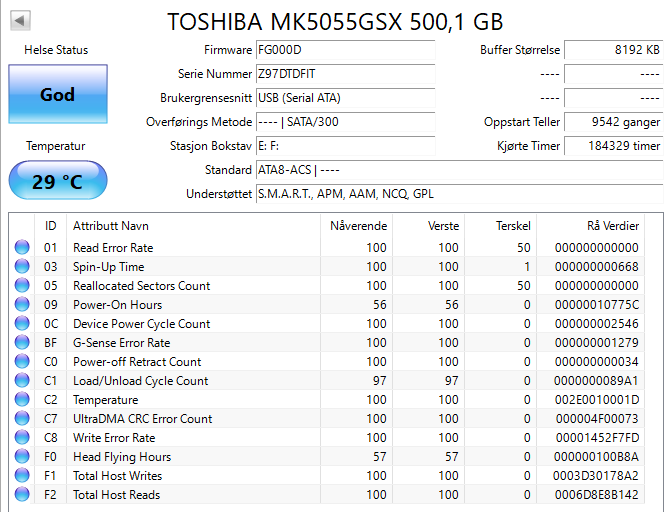
Task: Click status icon for Temperature attribute
Action: pos(22,399)
